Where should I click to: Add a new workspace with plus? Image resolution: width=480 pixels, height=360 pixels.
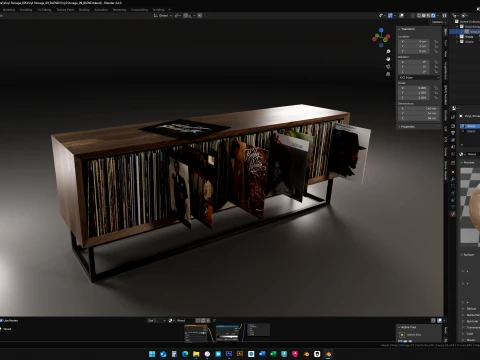pos(169,10)
